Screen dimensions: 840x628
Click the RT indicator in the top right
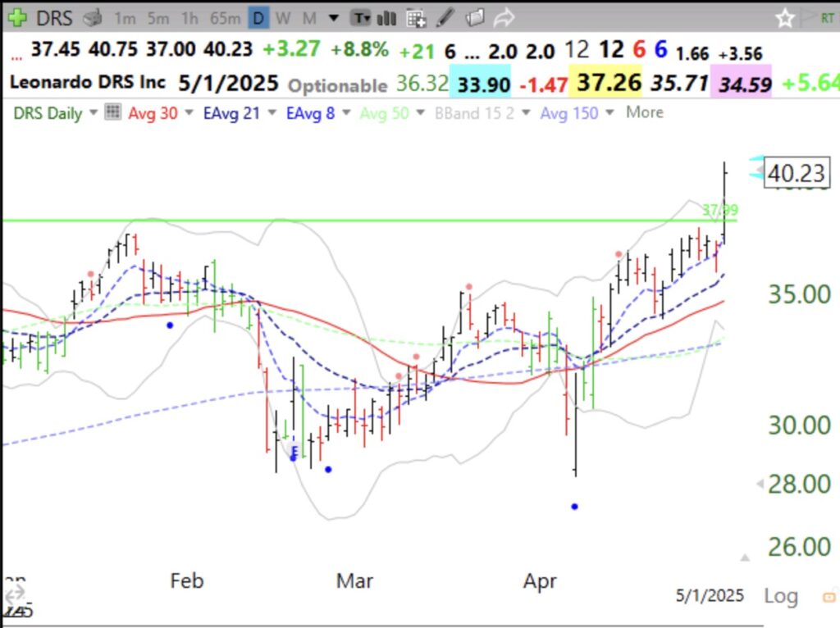830,16
